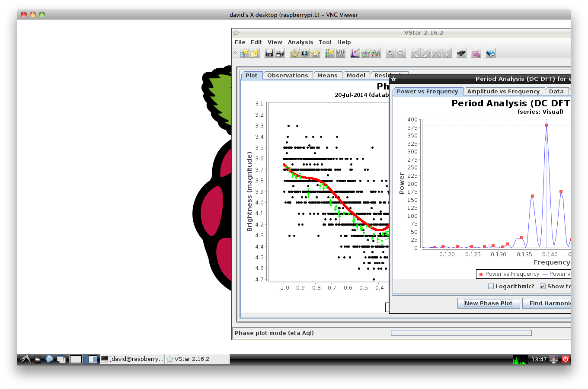
Task: Click the new star from database icon
Action: [x=244, y=53]
